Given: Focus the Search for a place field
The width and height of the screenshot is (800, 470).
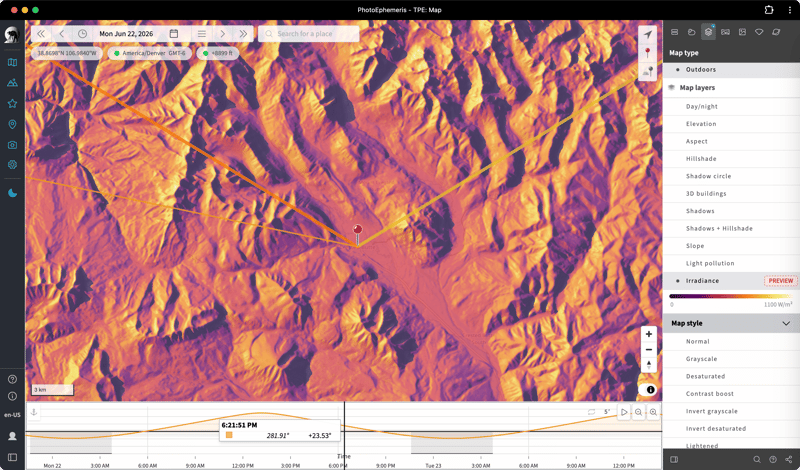Looking at the screenshot, I should click(309, 34).
